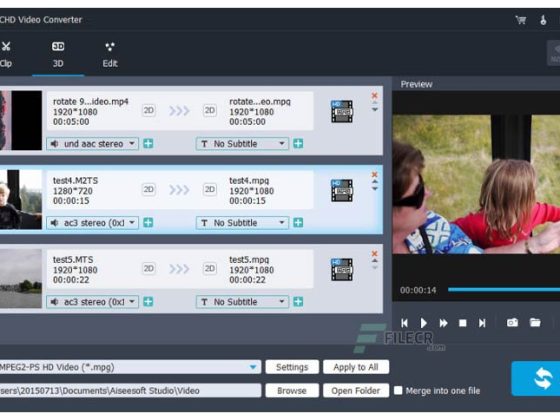This screenshot has width=560, height=420.
Task: Open the MPEG2-PS HD Video profile dropdown
Action: coord(130,367)
